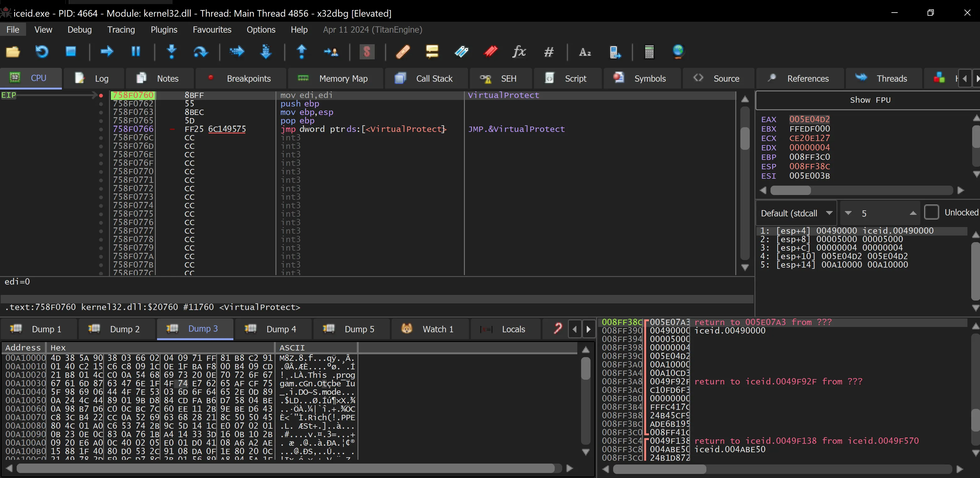Click the stack panel horizontal scrollbar thumb
Viewport: 980px width, 478px height.
click(660, 469)
